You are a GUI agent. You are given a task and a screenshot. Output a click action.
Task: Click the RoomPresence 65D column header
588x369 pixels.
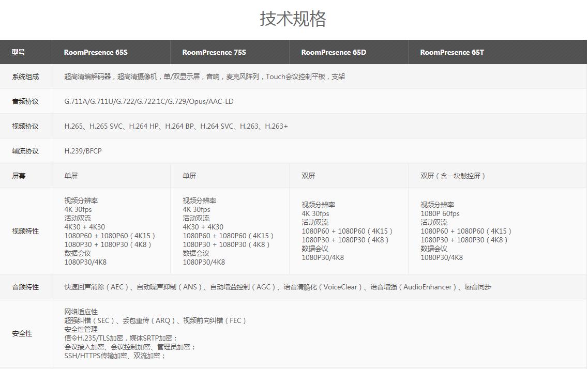tap(334, 52)
